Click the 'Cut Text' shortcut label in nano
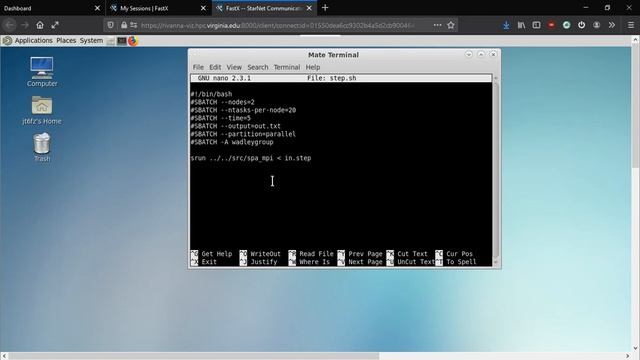 [412, 254]
